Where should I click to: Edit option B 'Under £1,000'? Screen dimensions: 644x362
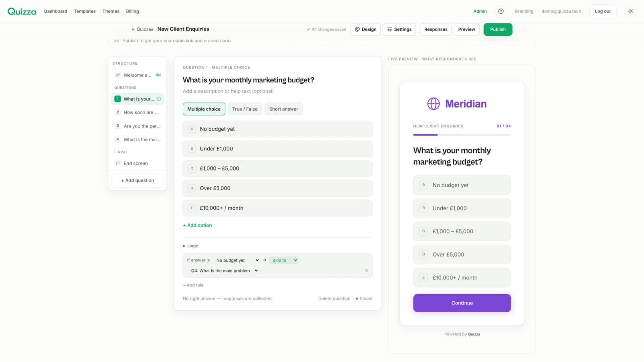tap(278, 149)
